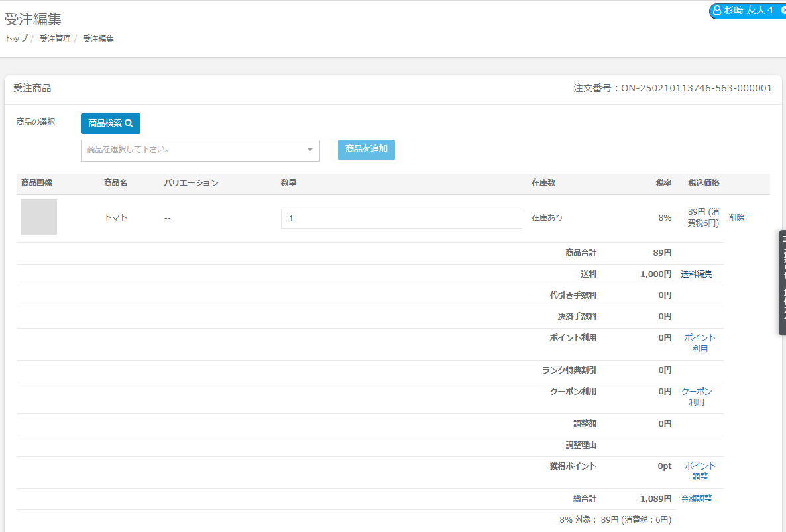786x532 pixels.
Task: Click the トマト product name text
Action: pyautogui.click(x=115, y=218)
